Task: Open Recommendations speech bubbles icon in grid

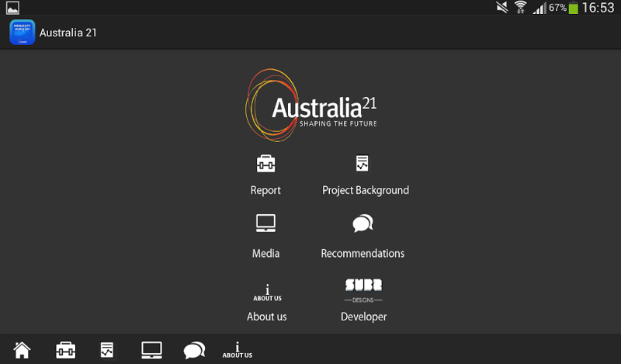Action: [363, 224]
